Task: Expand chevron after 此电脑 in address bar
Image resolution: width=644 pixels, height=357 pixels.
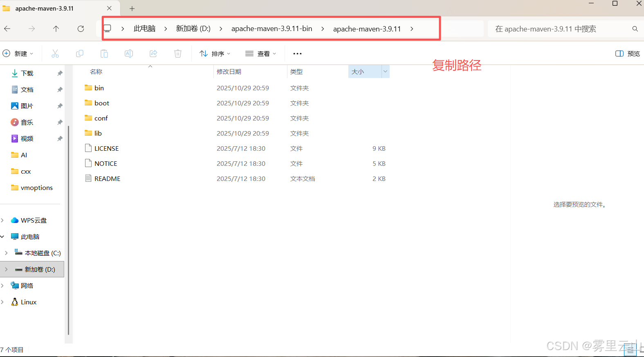Action: 166,29
